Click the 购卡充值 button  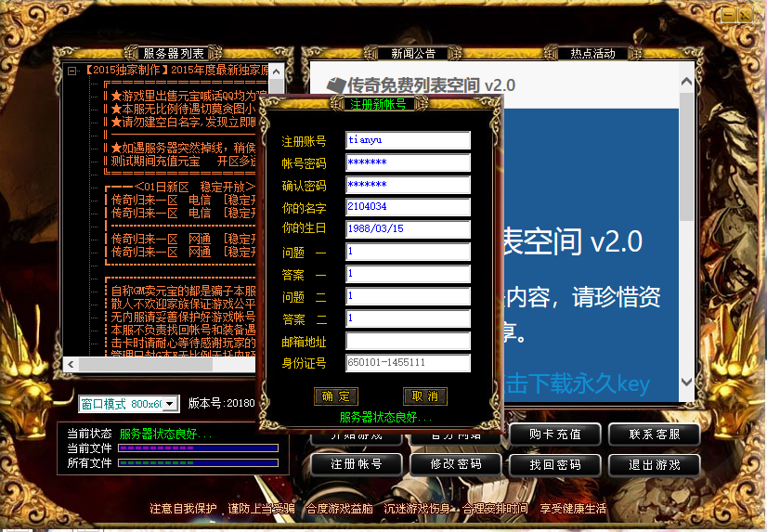click(x=555, y=434)
